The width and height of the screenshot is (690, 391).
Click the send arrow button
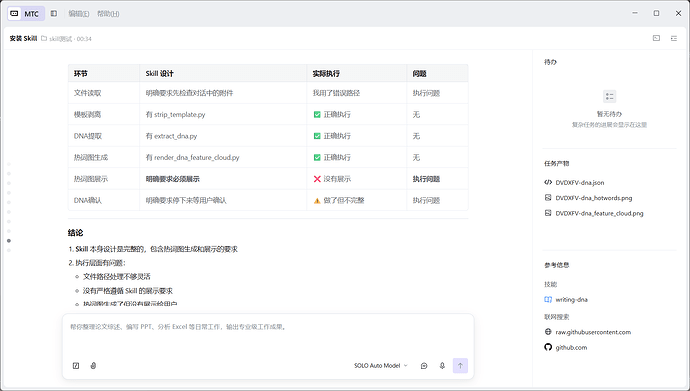coord(460,365)
